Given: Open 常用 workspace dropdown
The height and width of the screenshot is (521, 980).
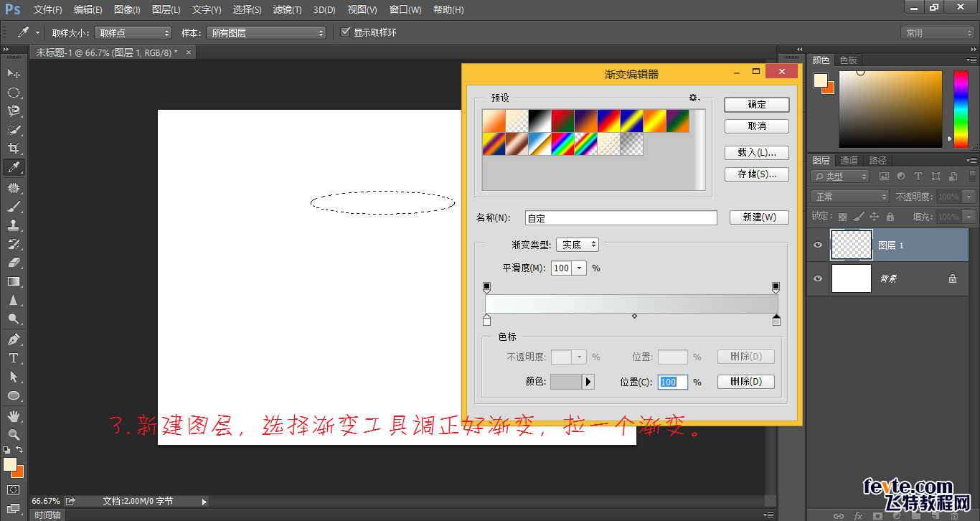Looking at the screenshot, I should tap(937, 33).
